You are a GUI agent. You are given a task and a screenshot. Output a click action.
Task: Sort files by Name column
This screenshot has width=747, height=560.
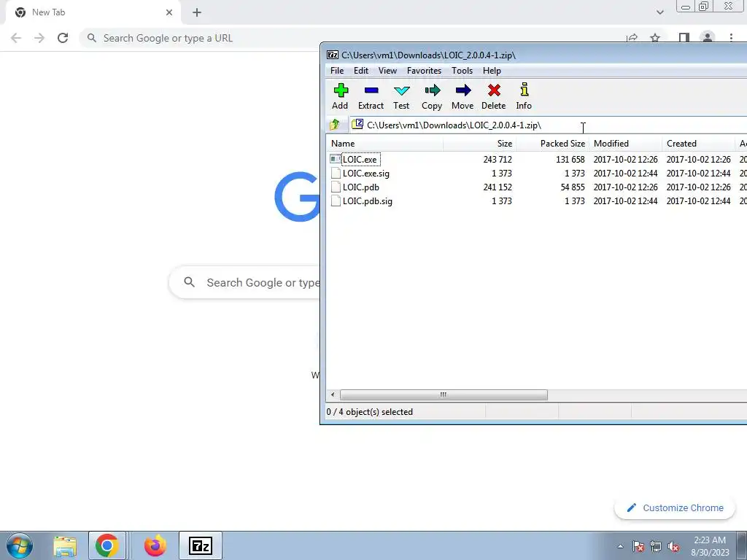pos(385,144)
